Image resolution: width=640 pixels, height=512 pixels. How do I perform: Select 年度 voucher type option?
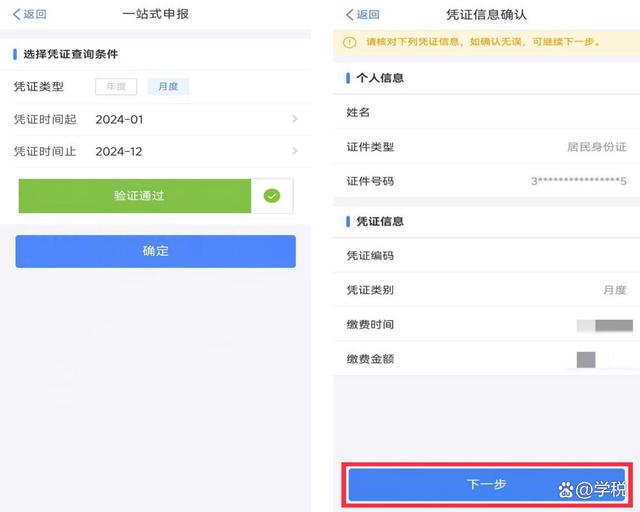(x=116, y=87)
